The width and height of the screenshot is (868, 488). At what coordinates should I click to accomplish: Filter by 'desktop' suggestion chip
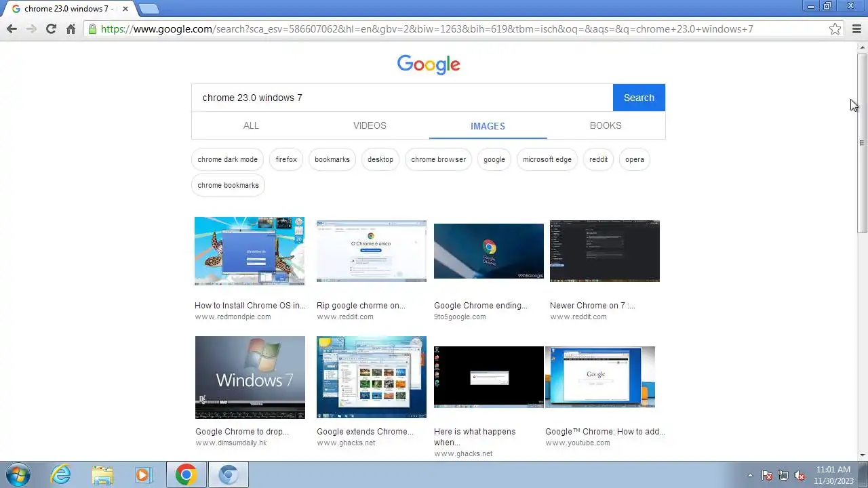(380, 159)
